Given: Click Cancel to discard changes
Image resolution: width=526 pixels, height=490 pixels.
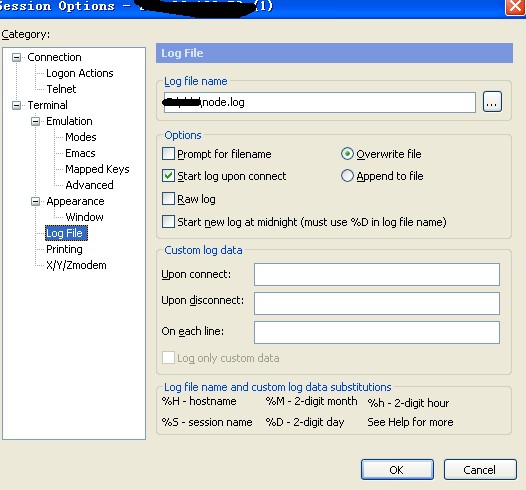Looking at the screenshot, I should tap(480, 470).
